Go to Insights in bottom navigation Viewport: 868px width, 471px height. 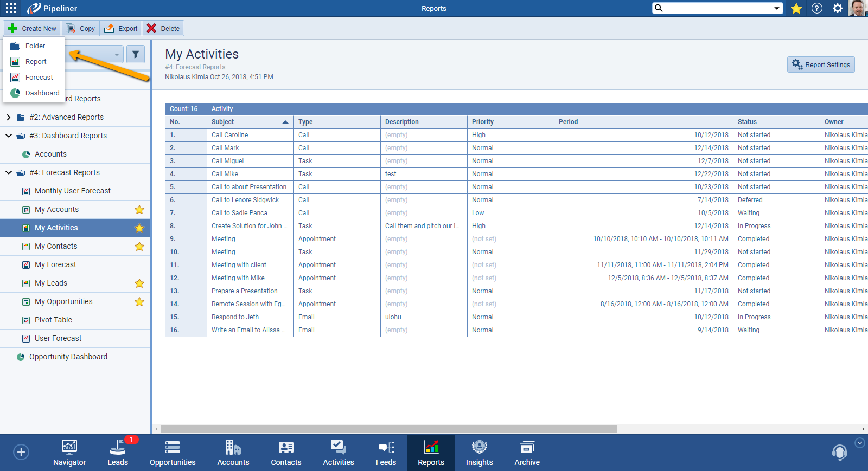click(479, 453)
